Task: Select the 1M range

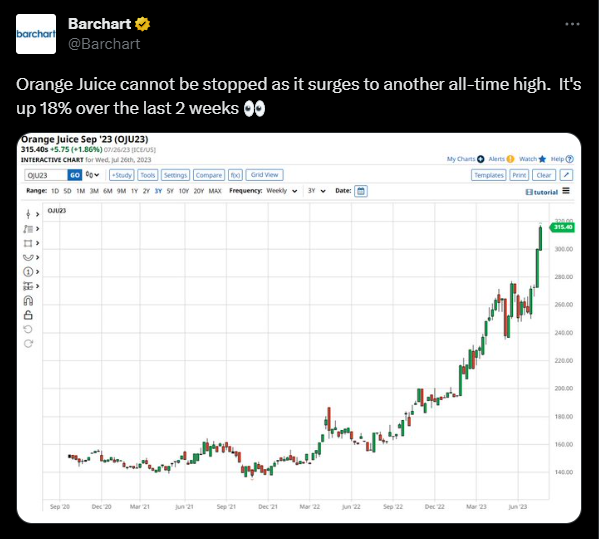Action: pyautogui.click(x=80, y=191)
